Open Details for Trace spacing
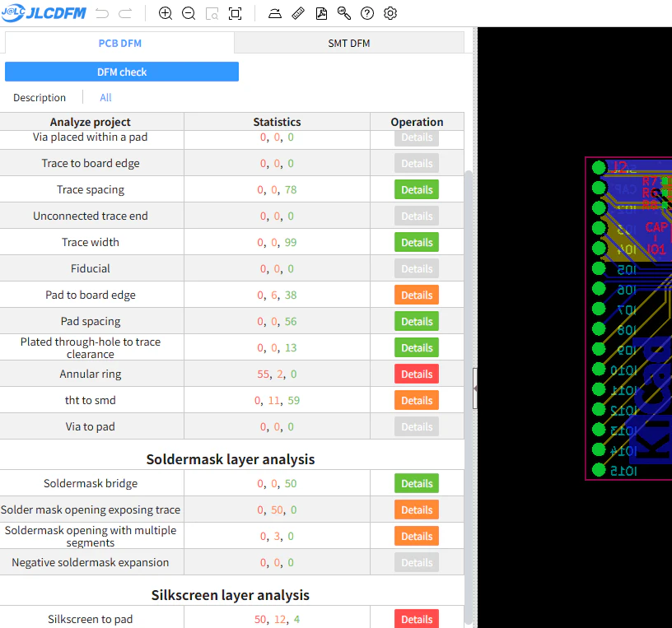 (417, 189)
